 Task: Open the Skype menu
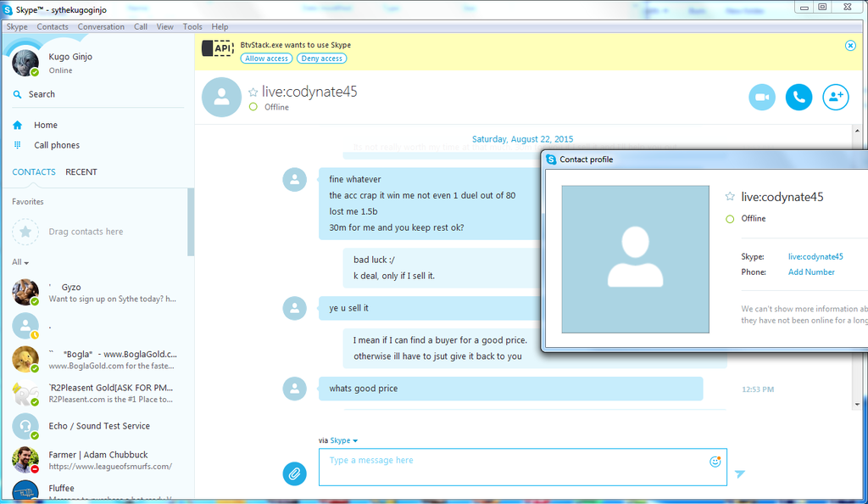(17, 26)
